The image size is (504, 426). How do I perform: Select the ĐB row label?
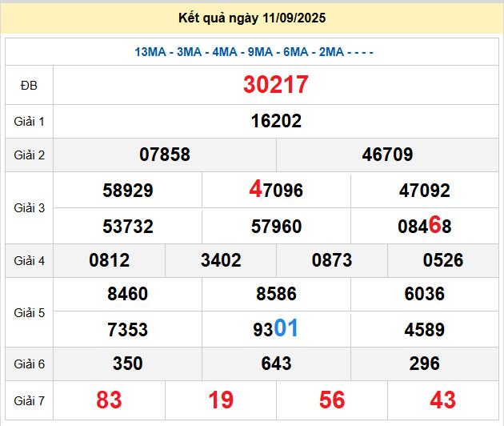29,86
